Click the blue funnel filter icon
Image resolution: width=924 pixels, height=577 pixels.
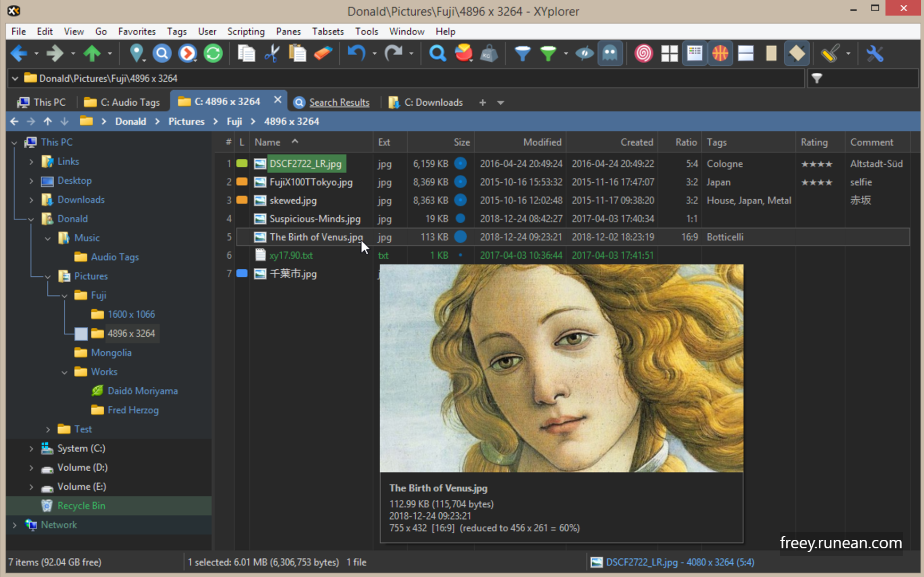pyautogui.click(x=523, y=53)
